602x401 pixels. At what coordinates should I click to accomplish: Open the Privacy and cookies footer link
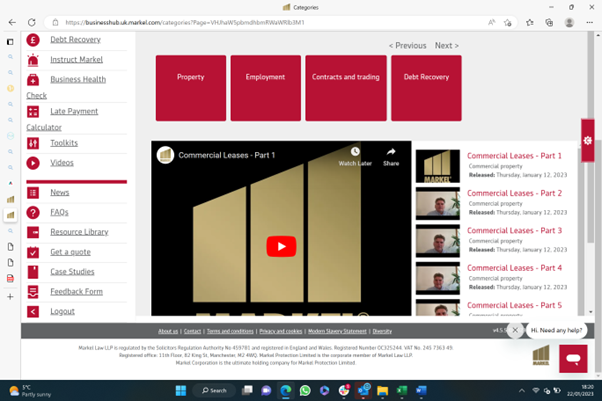point(281,331)
